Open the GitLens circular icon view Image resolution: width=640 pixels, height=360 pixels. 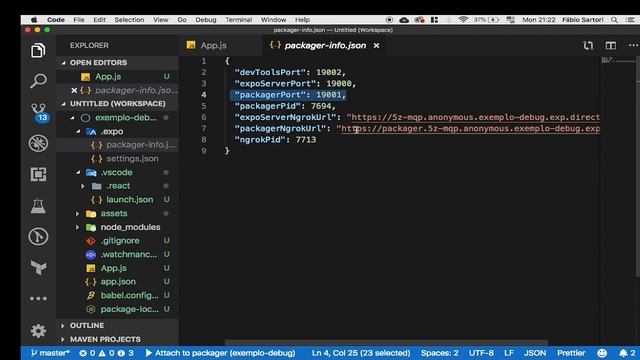pos(38,236)
